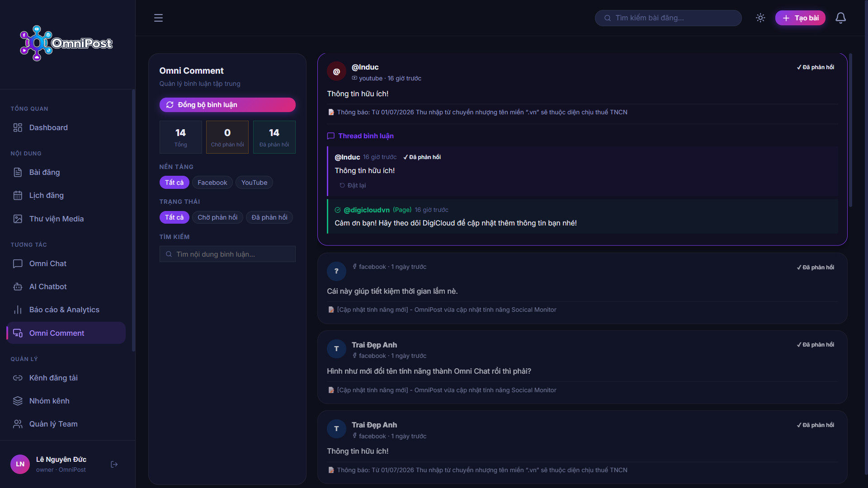This screenshot has height=488, width=868.
Task: Click the Tìm kiếm bài đăng search field
Action: click(x=668, y=18)
